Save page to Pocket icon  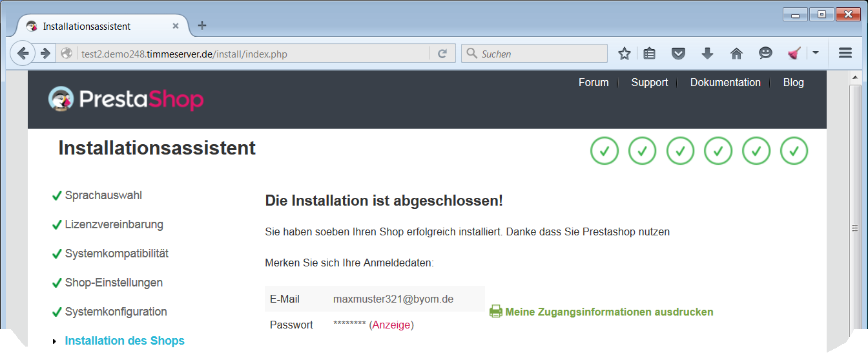click(x=678, y=54)
